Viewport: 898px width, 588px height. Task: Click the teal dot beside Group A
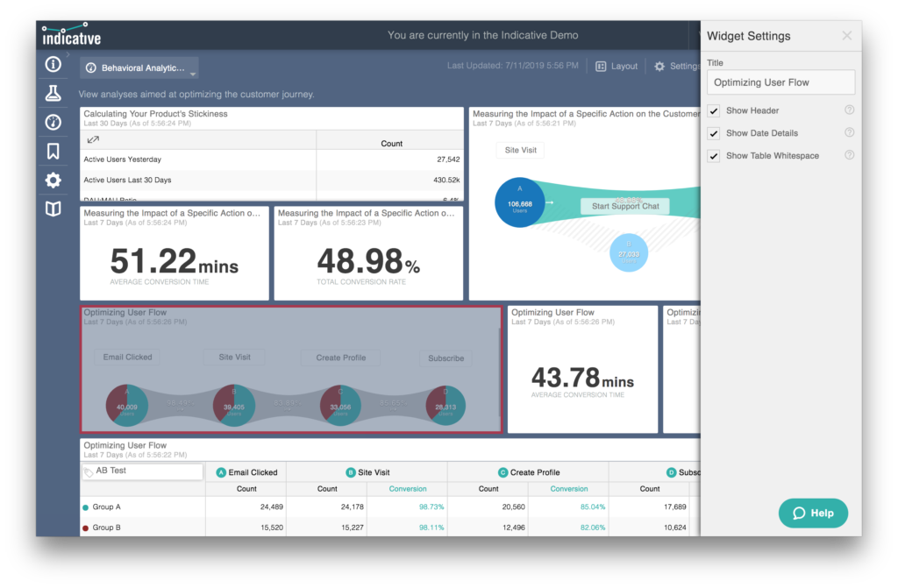[86, 507]
